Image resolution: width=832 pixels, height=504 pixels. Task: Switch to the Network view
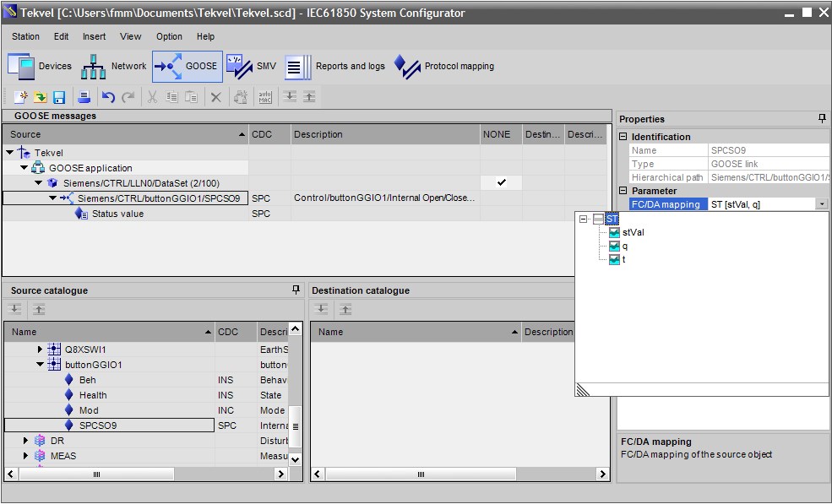pos(113,67)
